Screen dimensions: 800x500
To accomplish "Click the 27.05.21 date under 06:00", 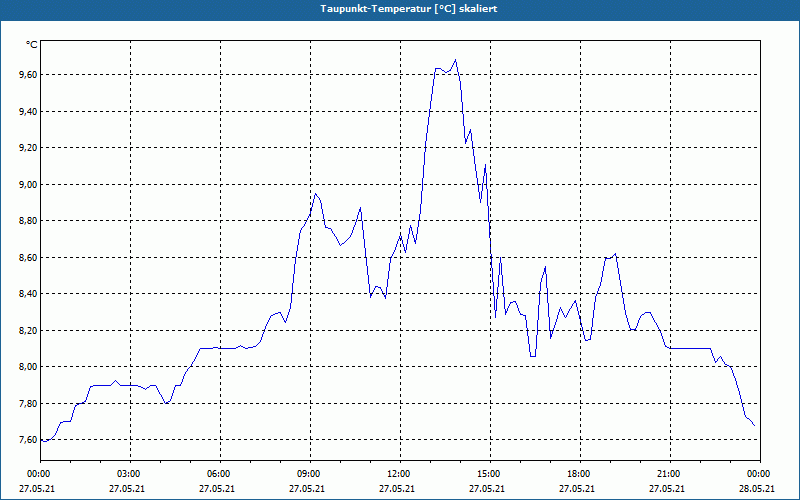I will (217, 488).
